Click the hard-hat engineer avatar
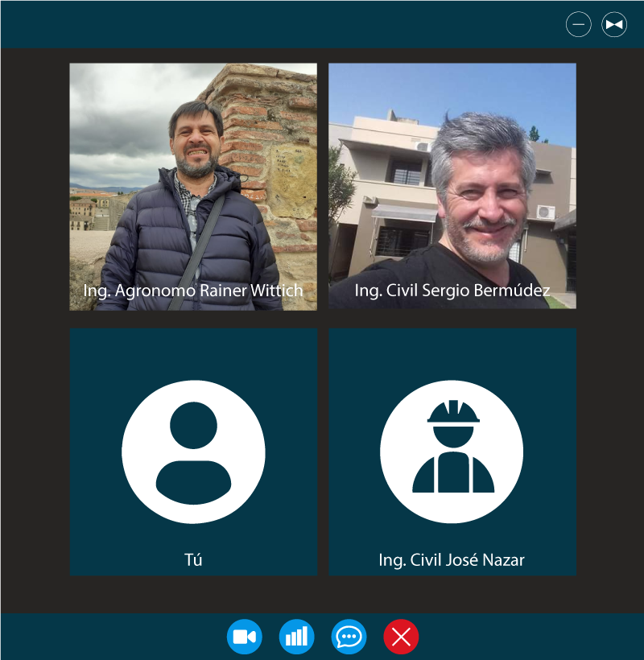The image size is (644, 660). coord(452,452)
